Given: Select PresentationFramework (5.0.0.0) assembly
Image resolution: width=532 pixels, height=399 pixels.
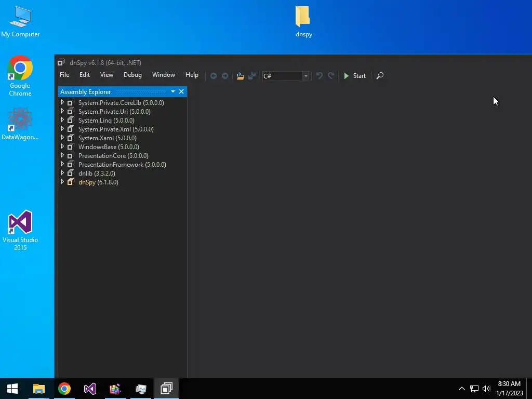Looking at the screenshot, I should tap(122, 164).
